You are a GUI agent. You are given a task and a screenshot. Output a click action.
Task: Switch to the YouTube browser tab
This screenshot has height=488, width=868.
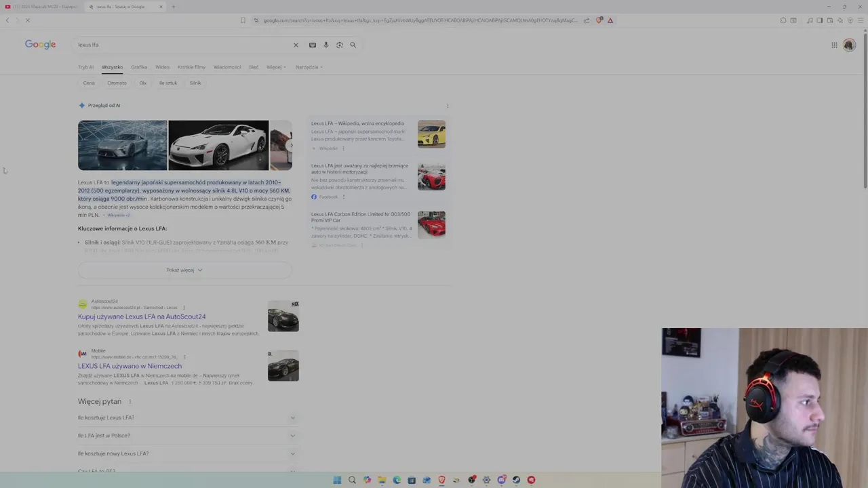coord(42,7)
